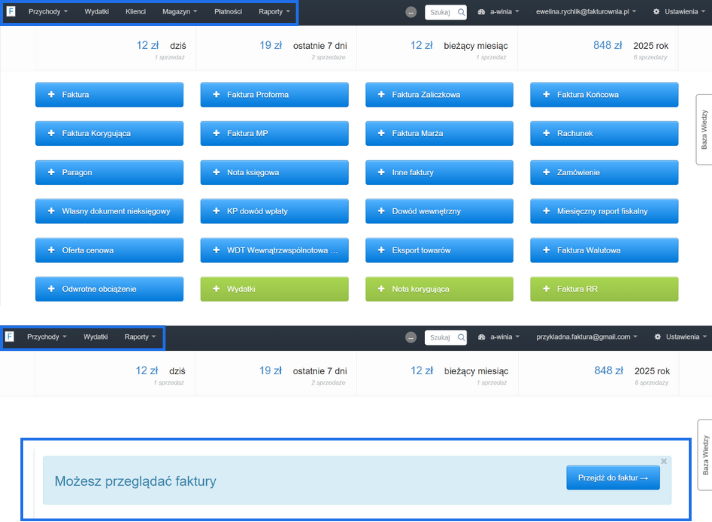Click round gray status icon in lower navbar
Viewport: 712px width, 522px height.
click(410, 337)
